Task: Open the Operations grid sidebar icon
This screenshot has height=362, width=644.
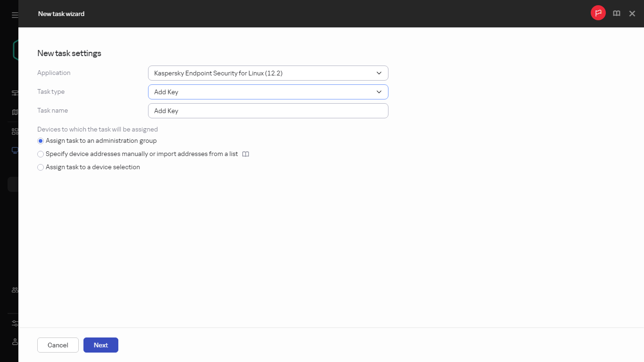Action: click(x=14, y=131)
